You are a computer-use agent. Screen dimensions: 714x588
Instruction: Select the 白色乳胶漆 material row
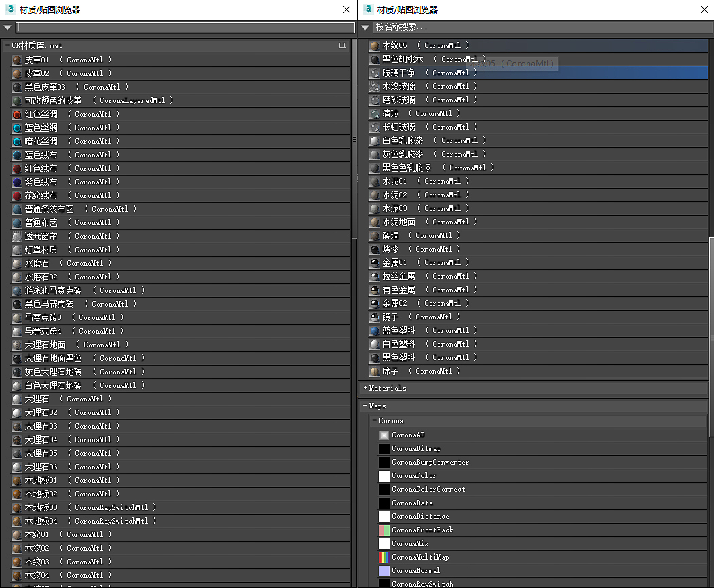tap(538, 140)
